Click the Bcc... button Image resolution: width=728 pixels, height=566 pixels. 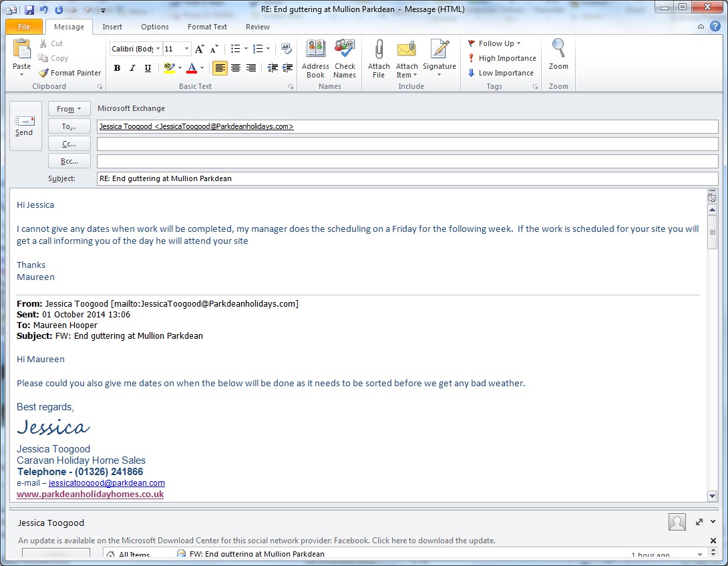click(69, 161)
